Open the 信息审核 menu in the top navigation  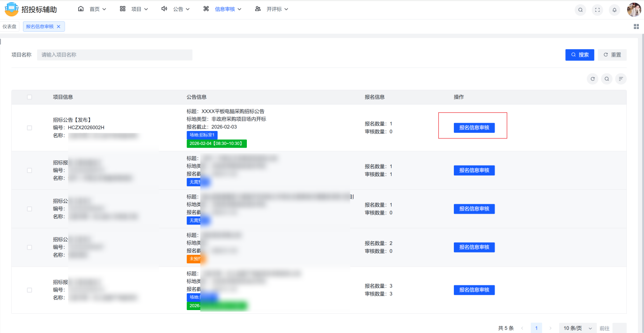point(222,9)
